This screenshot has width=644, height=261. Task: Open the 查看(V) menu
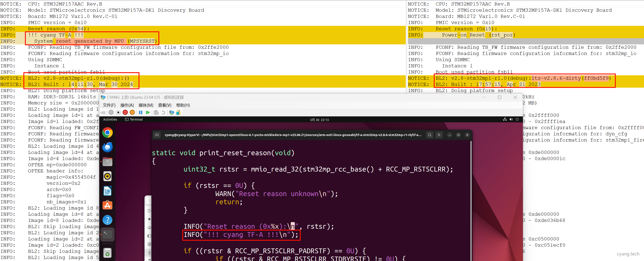tap(165, 105)
